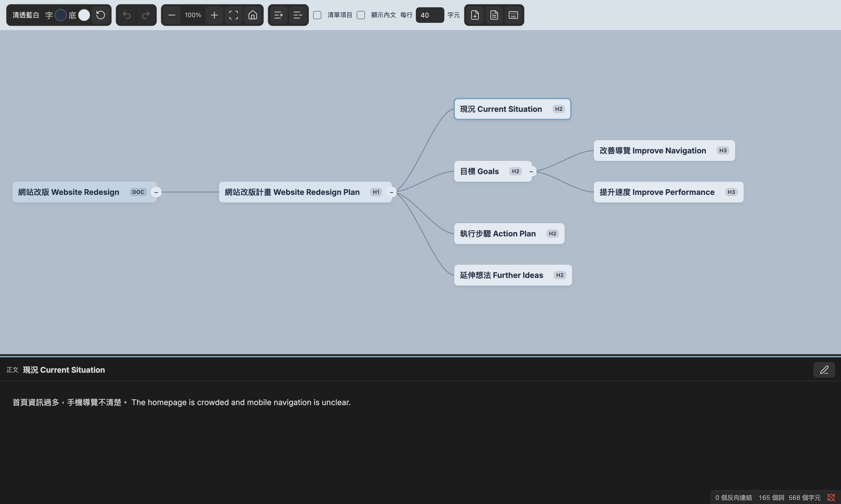Click the undo arrow icon

127,15
